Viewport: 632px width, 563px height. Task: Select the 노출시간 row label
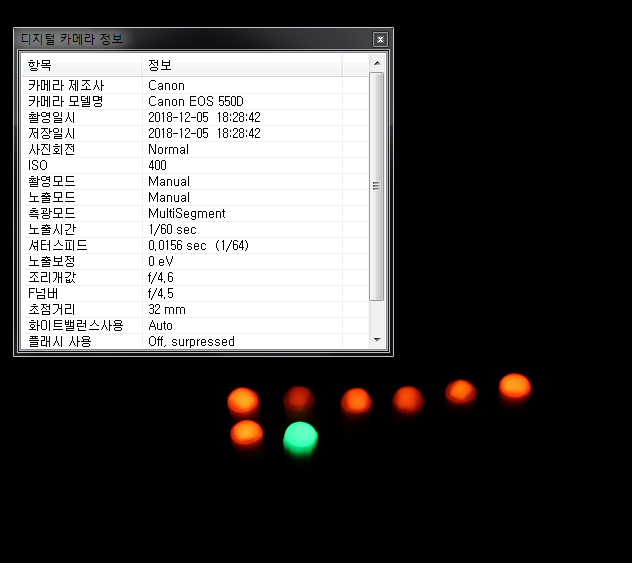coord(52,230)
